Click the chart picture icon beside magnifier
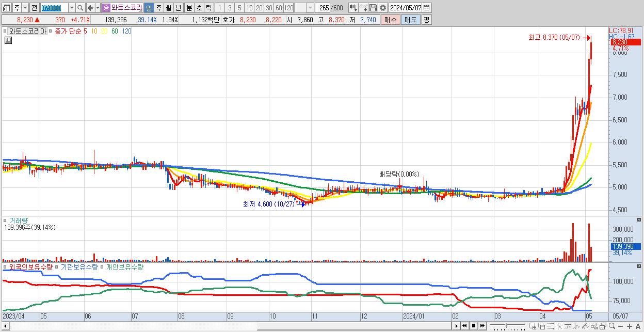 603,326
